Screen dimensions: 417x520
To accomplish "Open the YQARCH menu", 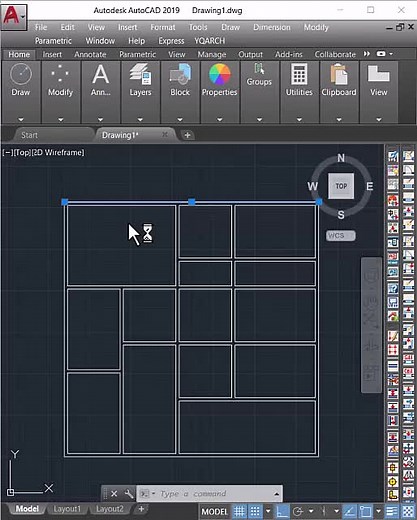I will [x=210, y=41].
